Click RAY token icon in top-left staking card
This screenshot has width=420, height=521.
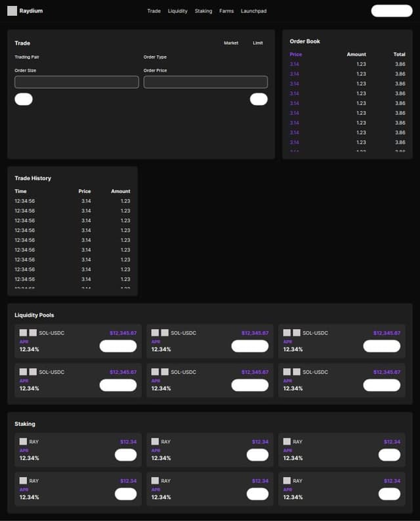(23, 442)
